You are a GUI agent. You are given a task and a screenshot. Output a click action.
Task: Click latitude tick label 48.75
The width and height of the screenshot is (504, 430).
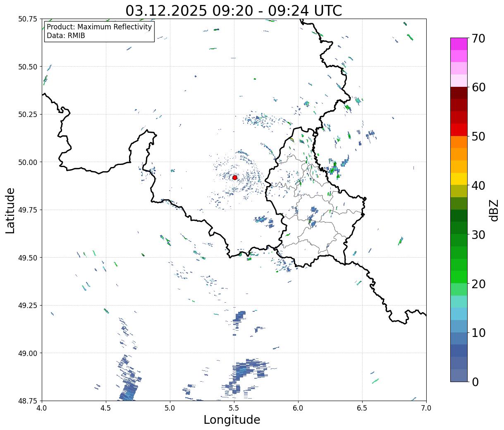pos(28,401)
